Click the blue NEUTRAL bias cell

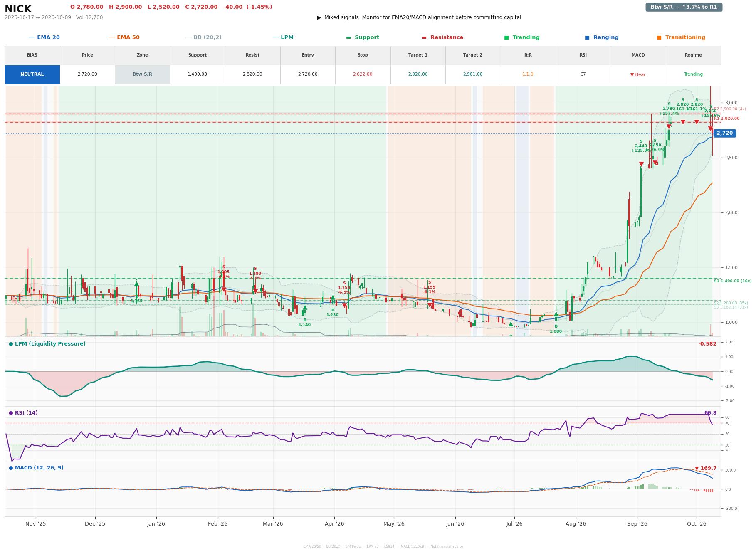coord(32,74)
